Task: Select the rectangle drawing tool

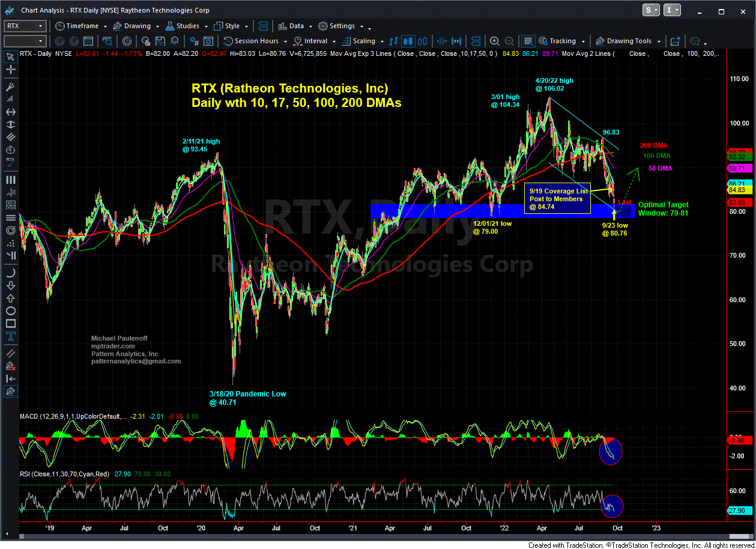Action: click(x=10, y=323)
